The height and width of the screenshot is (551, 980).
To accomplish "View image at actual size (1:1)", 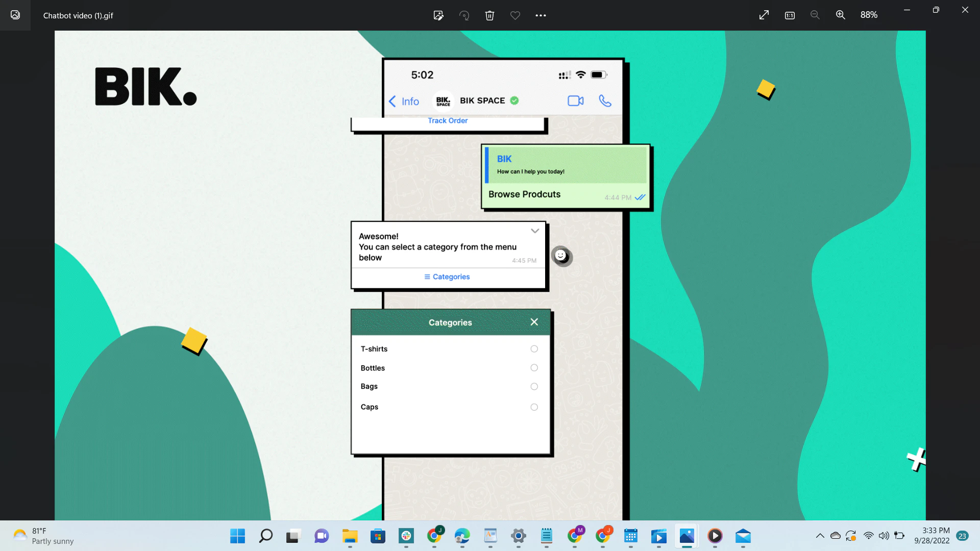I will (x=789, y=15).
